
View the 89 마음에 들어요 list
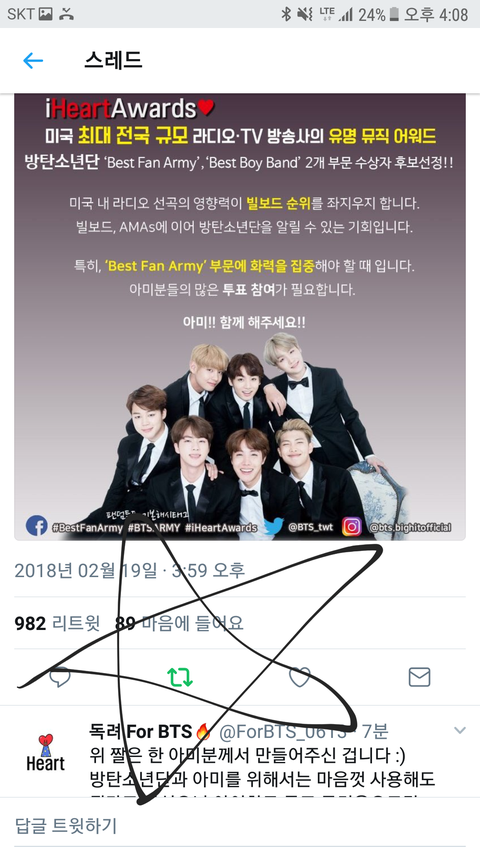(179, 623)
